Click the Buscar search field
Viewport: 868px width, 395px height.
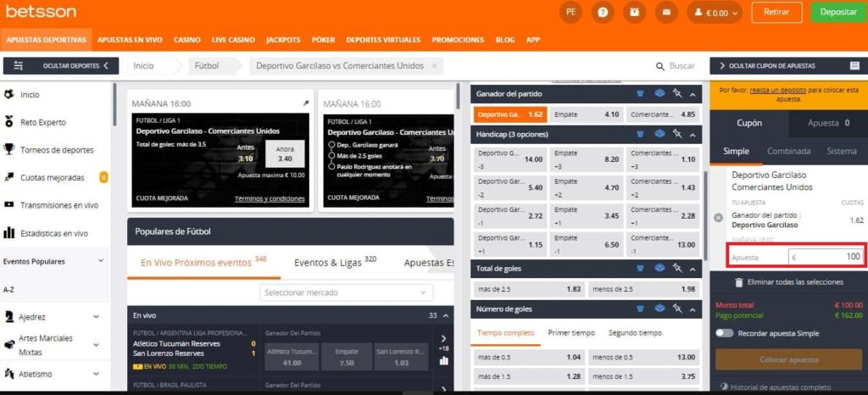click(682, 66)
